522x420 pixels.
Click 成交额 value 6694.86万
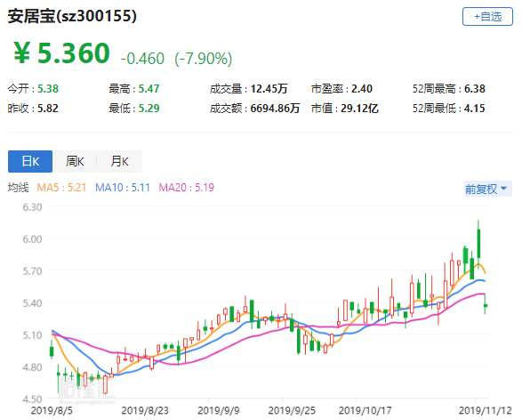[x=275, y=109]
